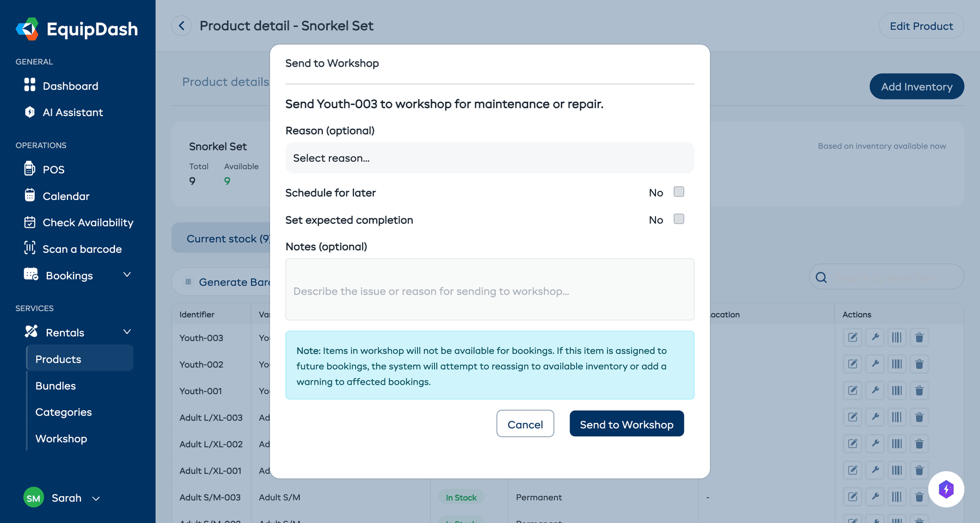The height and width of the screenshot is (523, 980).
Task: Click the wrench icon for Youth-002
Action: (875, 364)
